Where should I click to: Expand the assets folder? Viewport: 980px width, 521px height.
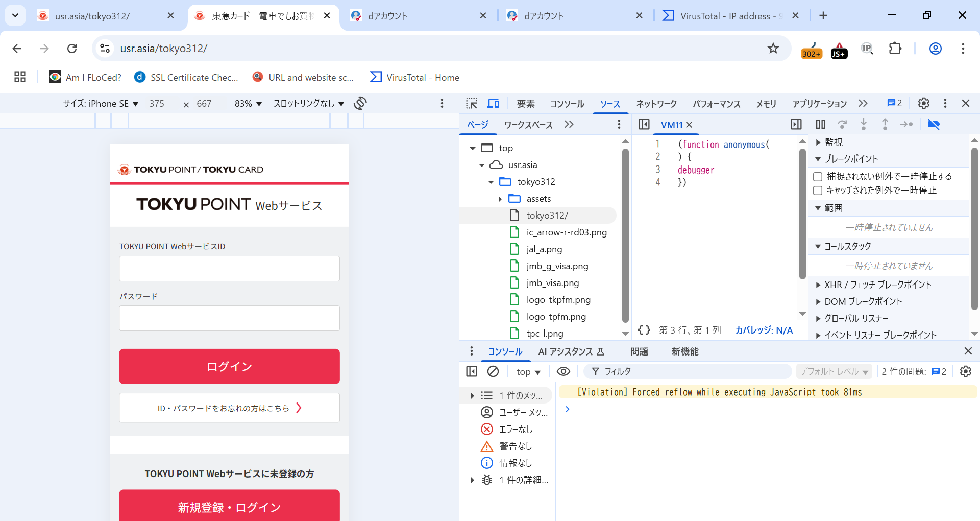500,199
